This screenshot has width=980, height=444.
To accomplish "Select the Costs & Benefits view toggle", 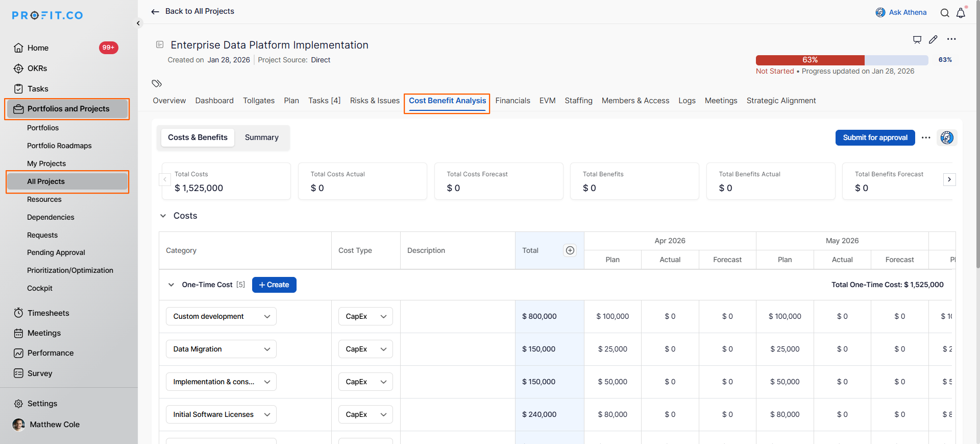I will 198,137.
